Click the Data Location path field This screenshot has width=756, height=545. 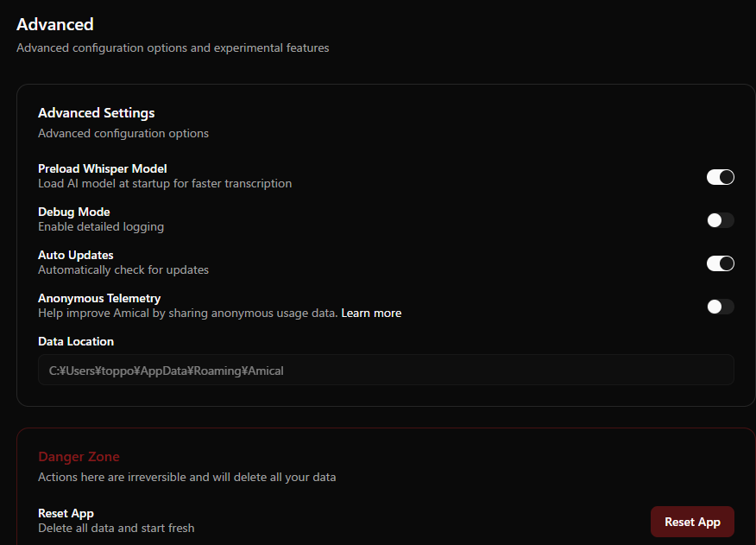[x=386, y=371]
